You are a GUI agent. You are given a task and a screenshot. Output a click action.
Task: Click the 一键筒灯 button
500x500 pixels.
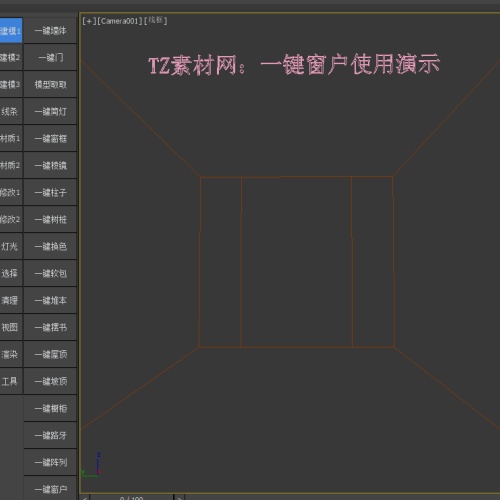click(50, 111)
